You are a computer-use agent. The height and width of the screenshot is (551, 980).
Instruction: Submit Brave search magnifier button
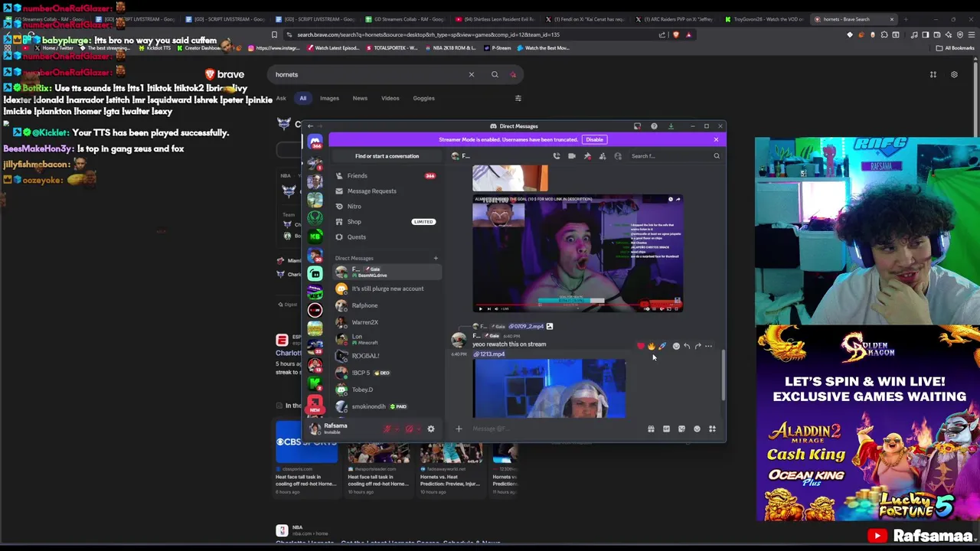click(495, 75)
